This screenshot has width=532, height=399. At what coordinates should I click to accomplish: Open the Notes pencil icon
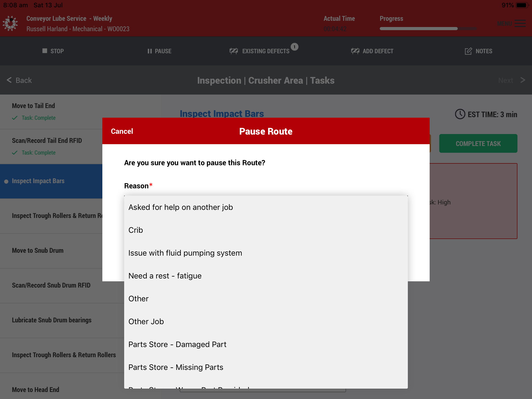pos(468,51)
